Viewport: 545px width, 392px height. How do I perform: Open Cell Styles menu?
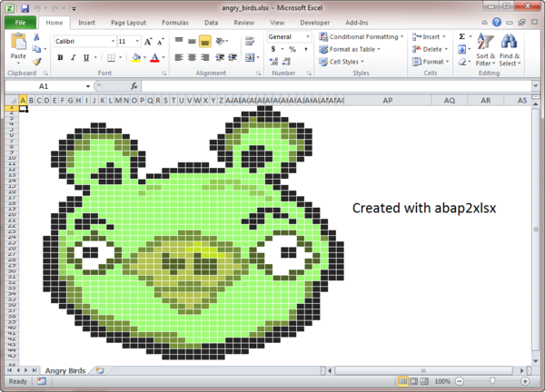(342, 62)
